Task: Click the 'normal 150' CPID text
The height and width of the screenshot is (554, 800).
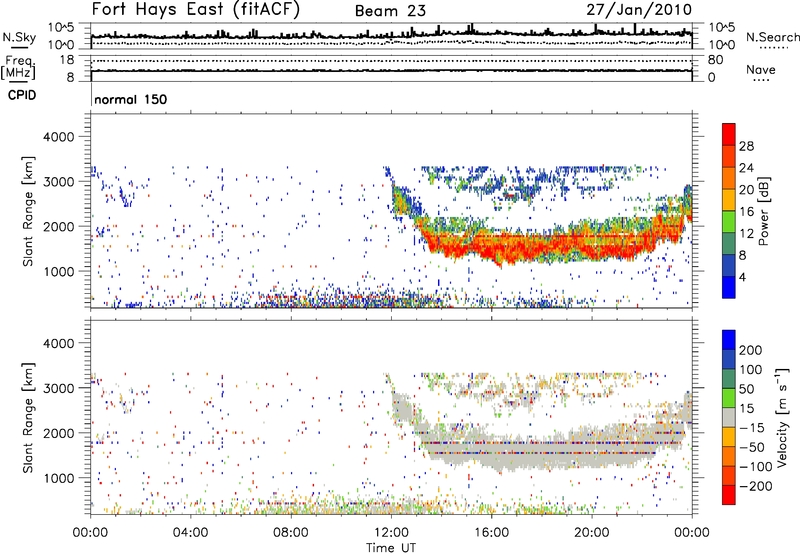Action: (x=131, y=99)
